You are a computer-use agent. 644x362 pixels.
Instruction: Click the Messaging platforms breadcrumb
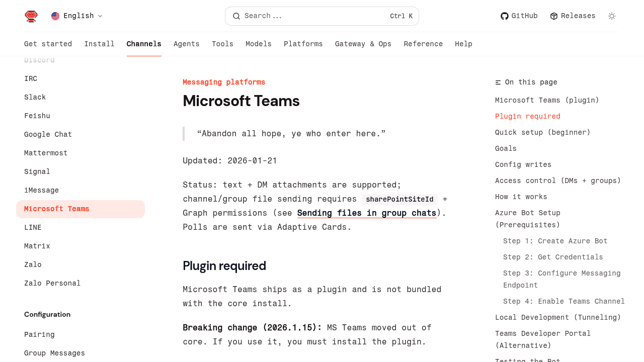[223, 82]
